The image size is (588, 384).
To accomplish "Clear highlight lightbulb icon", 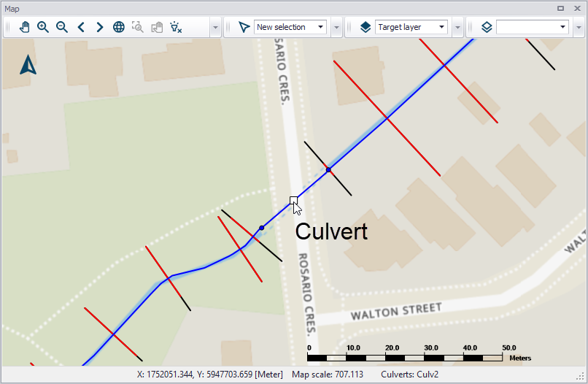I will click(x=176, y=27).
